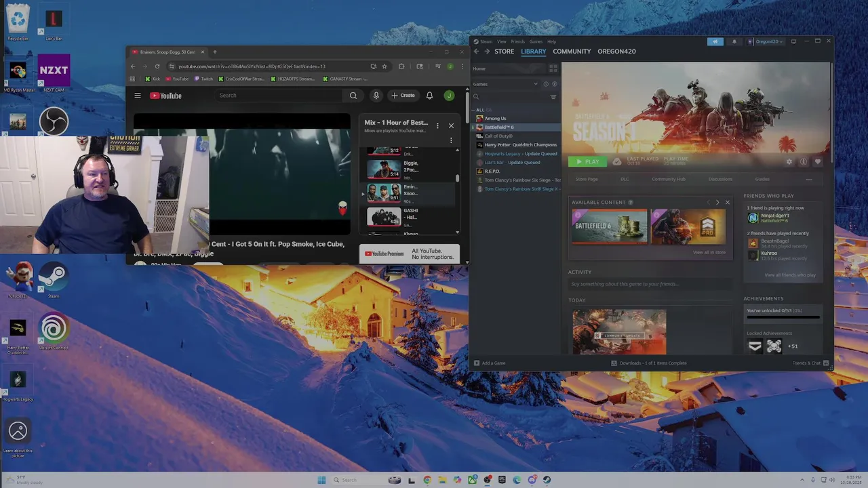The width and height of the screenshot is (868, 488).
Task: Click YouTube voice search microphone
Action: 376,96
